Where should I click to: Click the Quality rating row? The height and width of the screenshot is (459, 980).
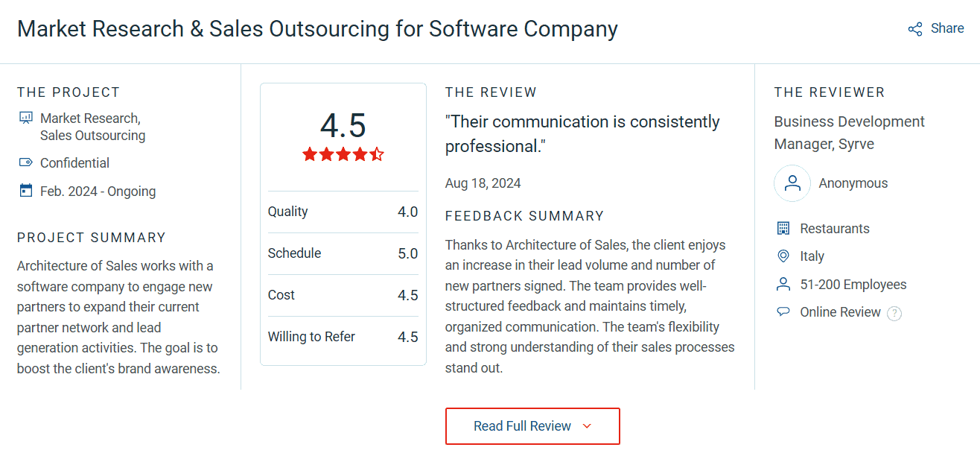[x=343, y=212]
